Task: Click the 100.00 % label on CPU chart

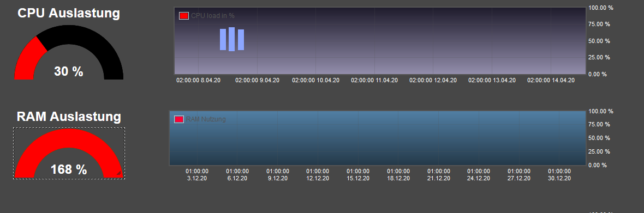Action: (601, 8)
